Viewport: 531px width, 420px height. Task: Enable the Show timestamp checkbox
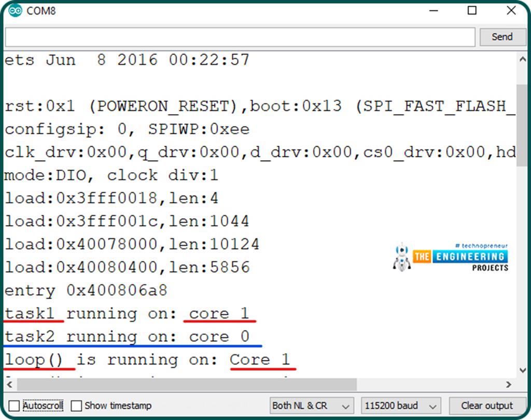(x=76, y=405)
